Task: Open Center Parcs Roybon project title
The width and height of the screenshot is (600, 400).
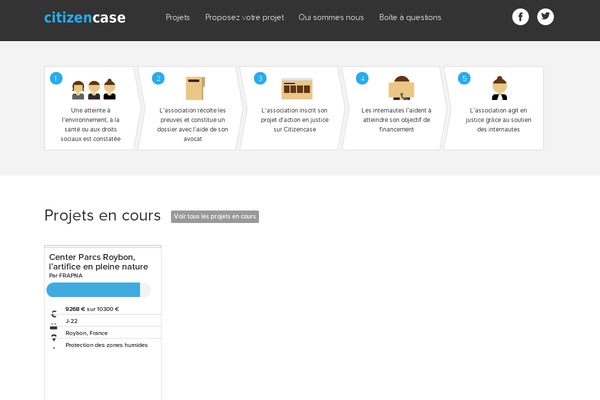Action: coord(98,262)
